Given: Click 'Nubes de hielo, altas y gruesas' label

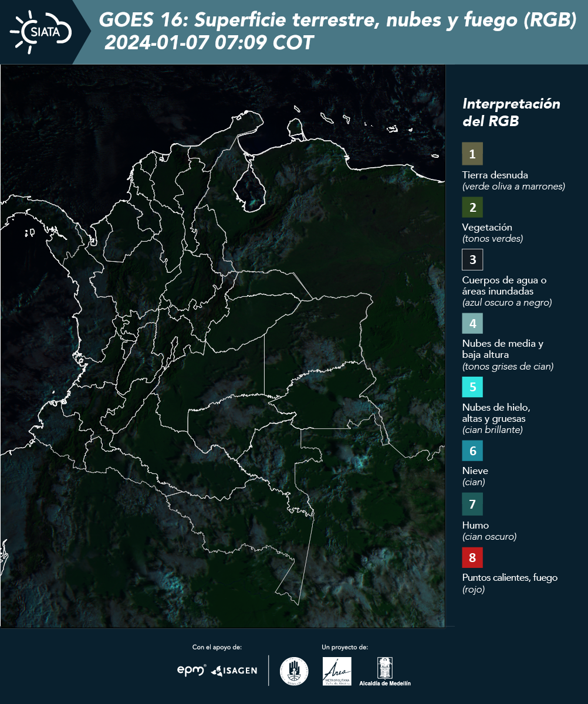Looking at the screenshot, I should point(496,413).
